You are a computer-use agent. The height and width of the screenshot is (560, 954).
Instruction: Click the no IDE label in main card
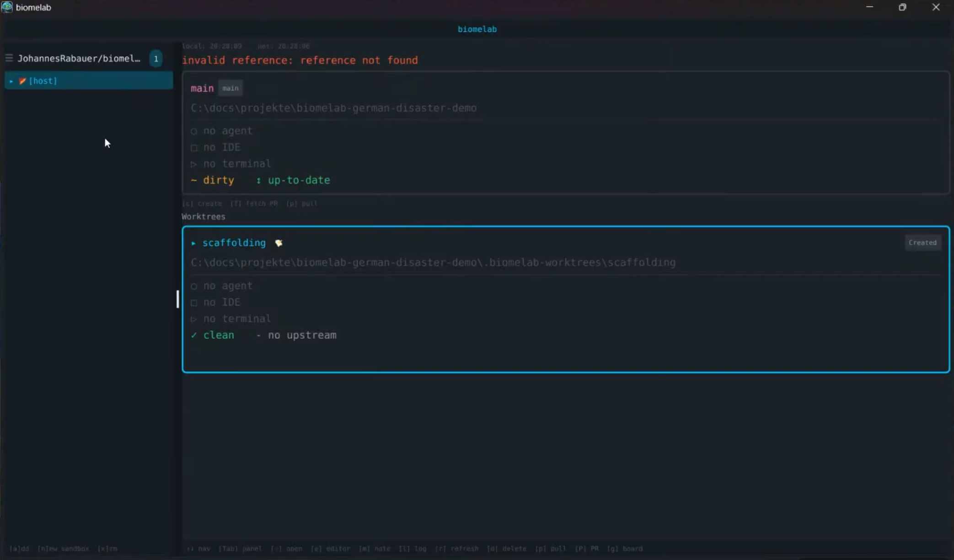(x=222, y=147)
